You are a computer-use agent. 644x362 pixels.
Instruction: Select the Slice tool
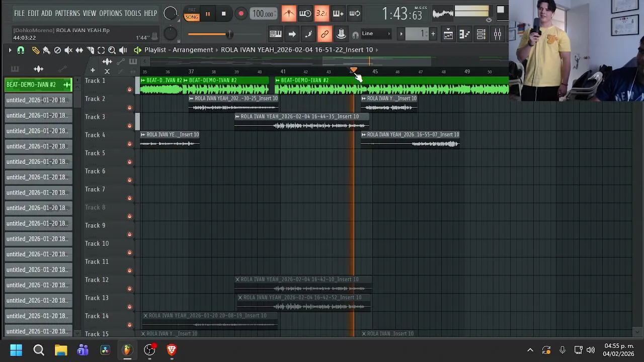pos(90,50)
